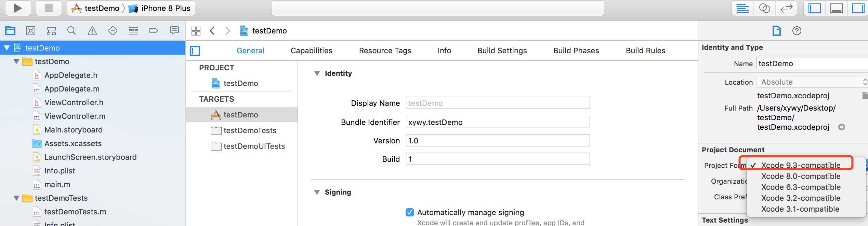Viewport: 868px width, 226px height.
Task: Open the Test navigator
Action: click(113, 31)
